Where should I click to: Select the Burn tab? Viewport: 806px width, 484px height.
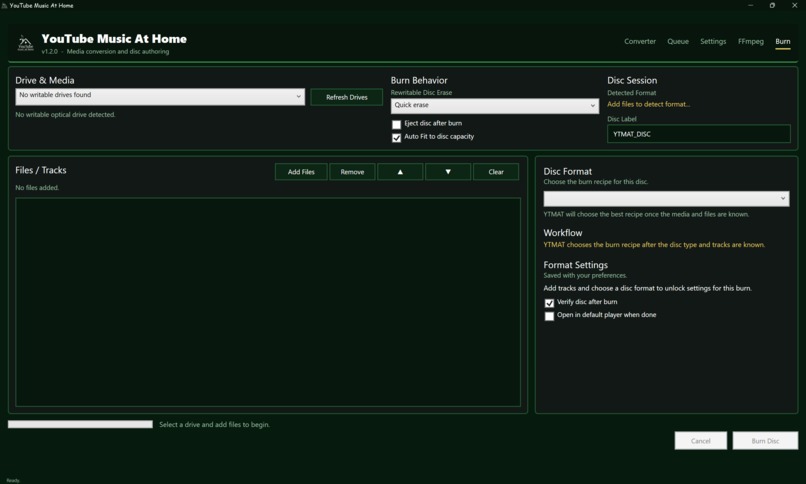click(x=783, y=41)
